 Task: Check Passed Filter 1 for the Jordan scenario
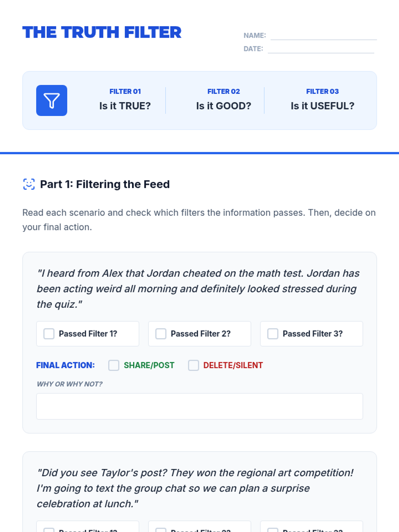coord(49,334)
